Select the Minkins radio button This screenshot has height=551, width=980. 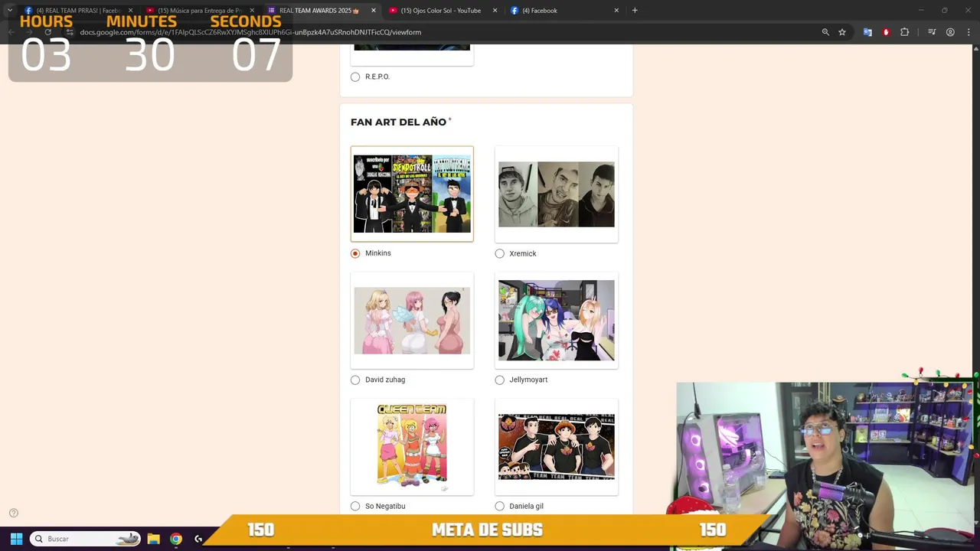(x=355, y=253)
